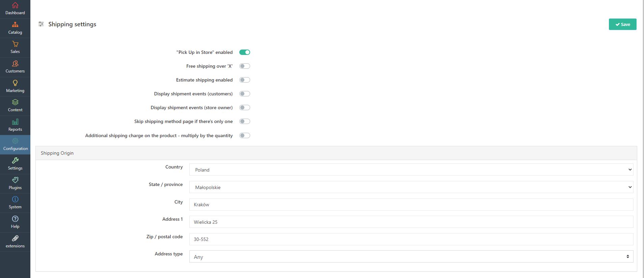Enable Free shipping over 'X' toggle
Image resolution: width=644 pixels, height=278 pixels.
pyautogui.click(x=245, y=66)
